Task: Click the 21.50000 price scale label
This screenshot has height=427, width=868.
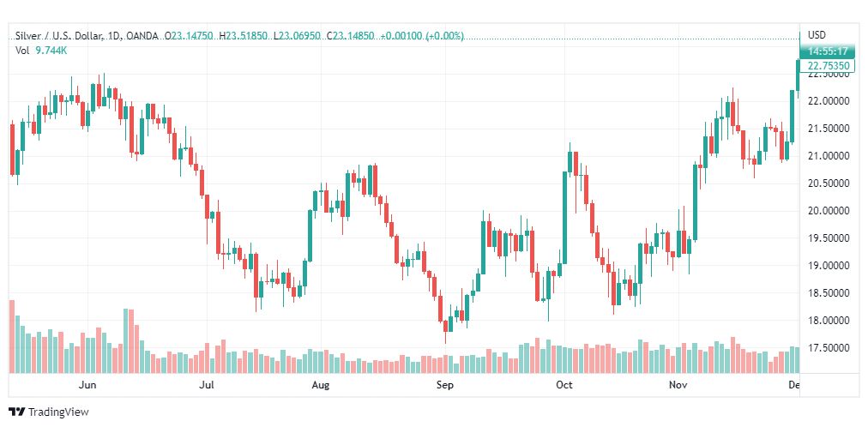Action: pyautogui.click(x=828, y=129)
